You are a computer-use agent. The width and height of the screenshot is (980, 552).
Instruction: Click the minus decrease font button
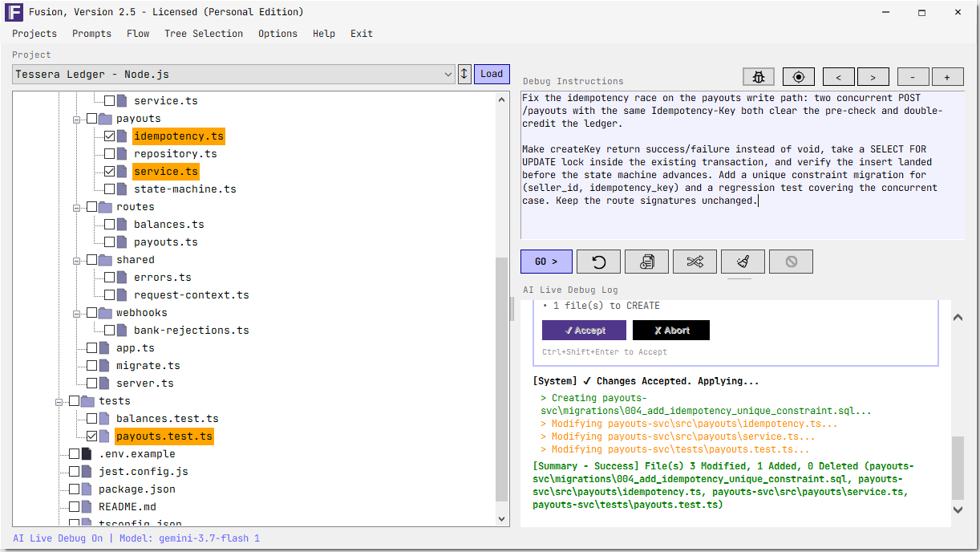[913, 77]
